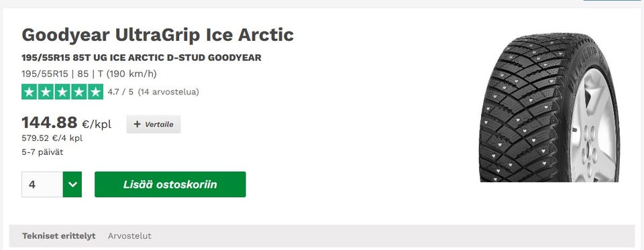Add tires with Lisää ostoskoriin button
644x250 pixels.
click(170, 184)
